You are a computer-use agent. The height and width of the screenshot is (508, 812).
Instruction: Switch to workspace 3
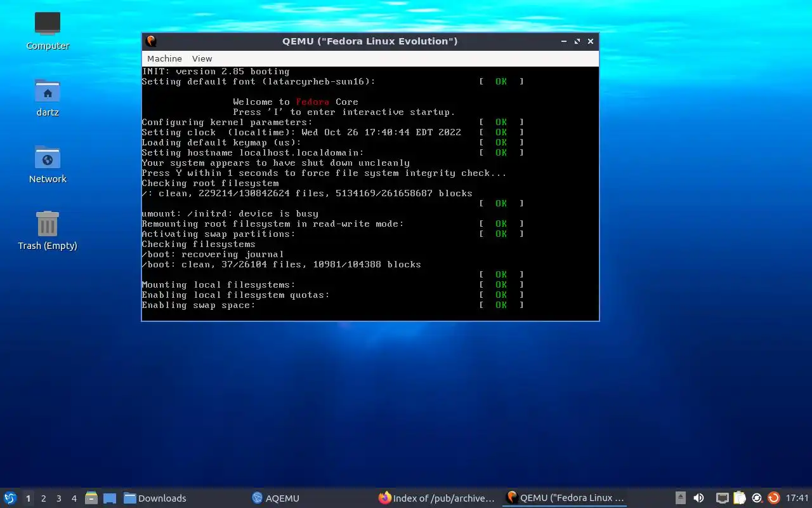[58, 498]
